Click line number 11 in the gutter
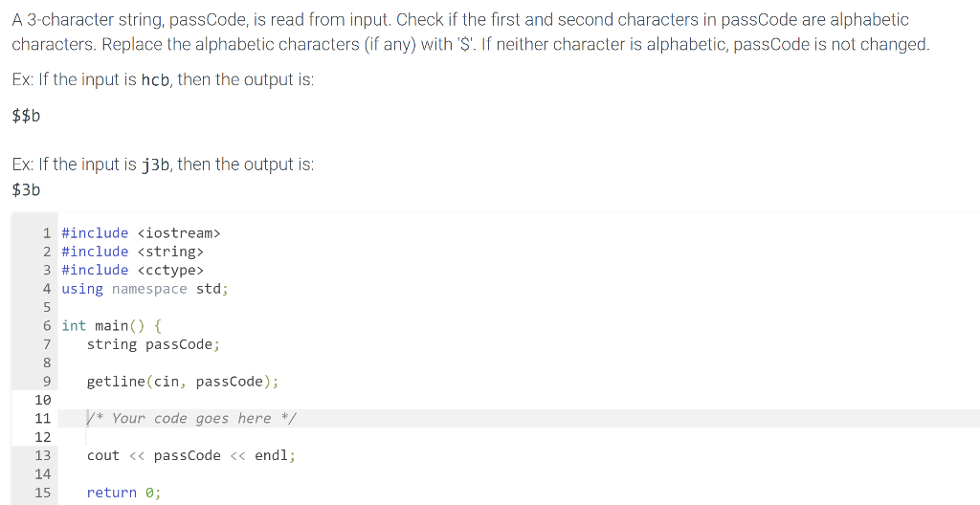 pos(42,418)
